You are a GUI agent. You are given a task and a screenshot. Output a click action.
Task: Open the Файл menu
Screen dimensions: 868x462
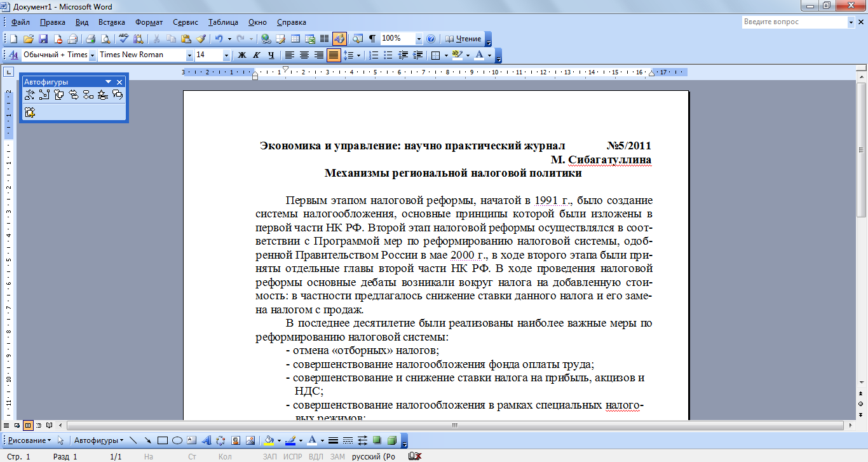tap(20, 22)
